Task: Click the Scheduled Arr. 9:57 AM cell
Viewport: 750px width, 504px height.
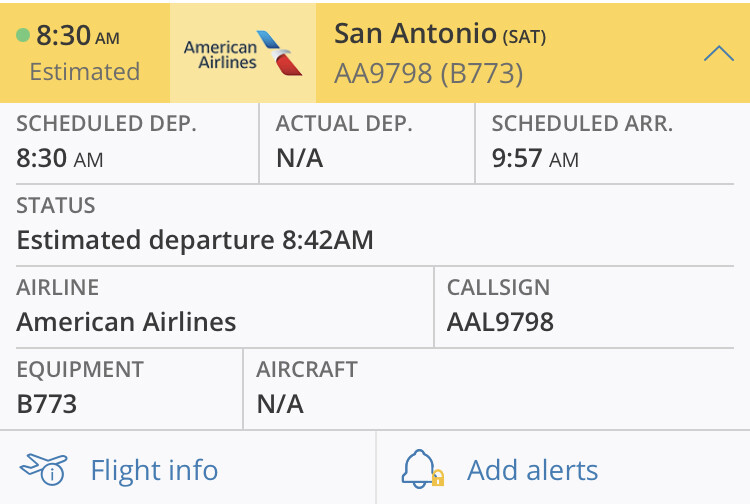Action: [x=611, y=142]
